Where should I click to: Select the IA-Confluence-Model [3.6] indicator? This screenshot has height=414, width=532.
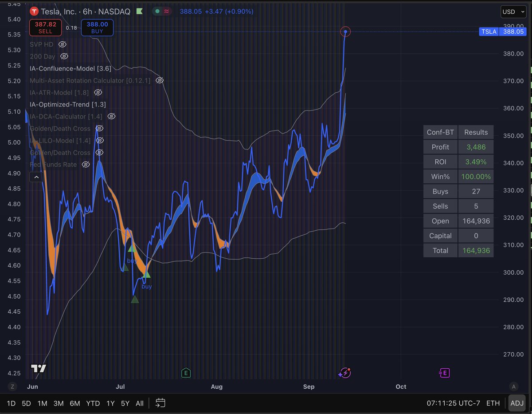(70, 68)
